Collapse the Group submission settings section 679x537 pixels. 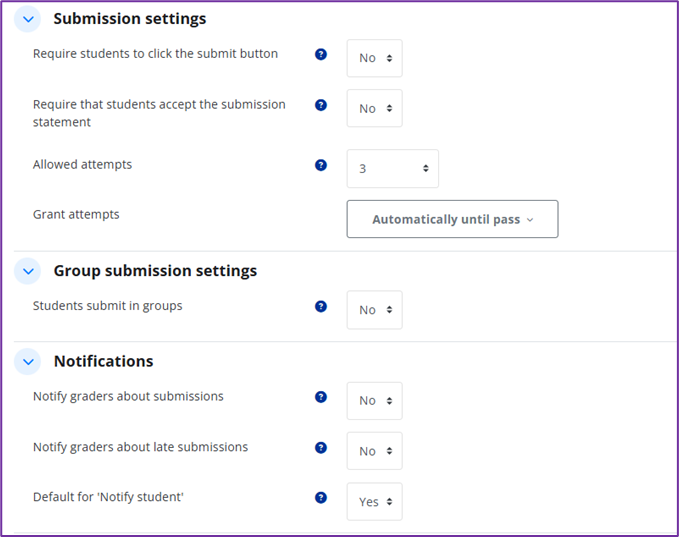(x=28, y=271)
